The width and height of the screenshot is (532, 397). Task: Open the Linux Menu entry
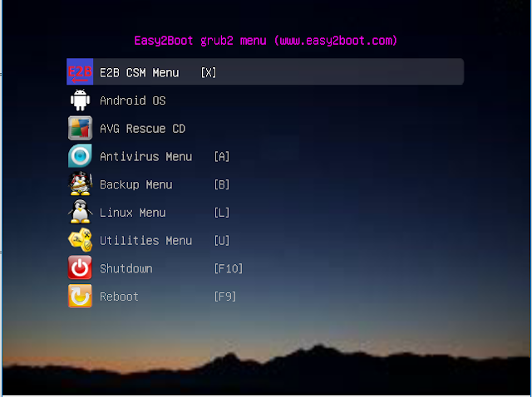(133, 213)
